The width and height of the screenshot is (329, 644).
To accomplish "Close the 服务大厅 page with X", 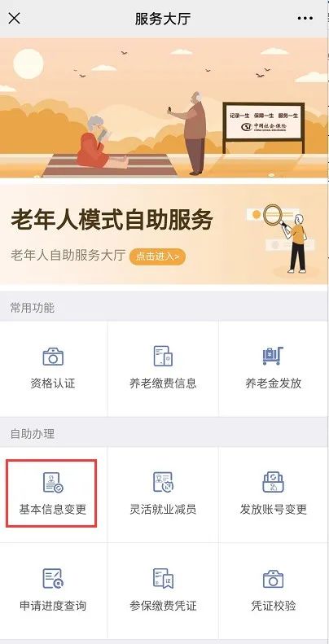I will pos(15,18).
